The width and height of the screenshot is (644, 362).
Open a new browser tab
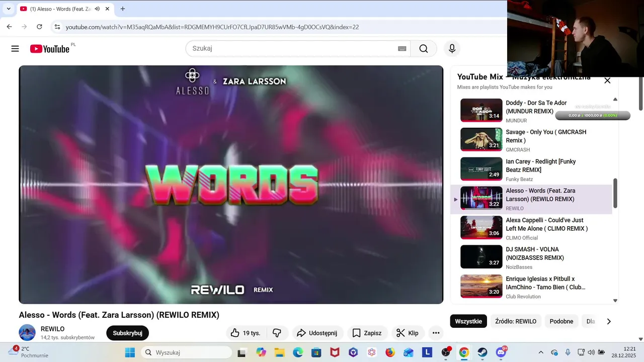(x=122, y=9)
